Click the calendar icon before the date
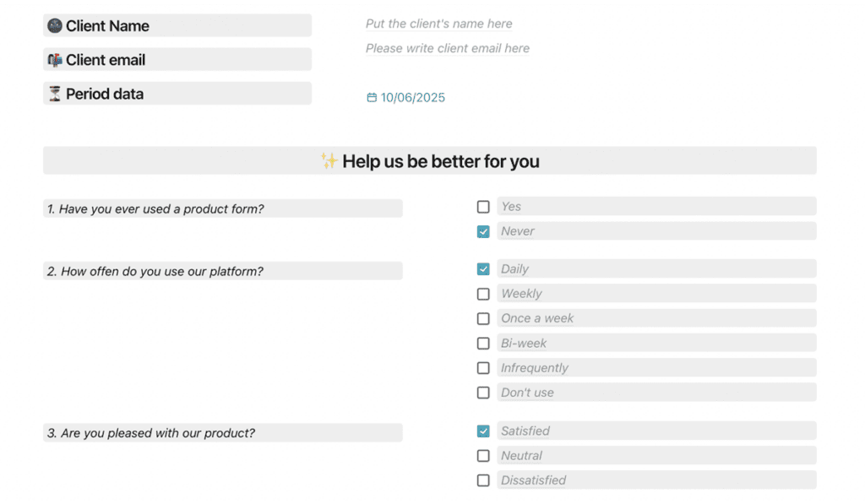Screen dimensions: 865x504 372,97
